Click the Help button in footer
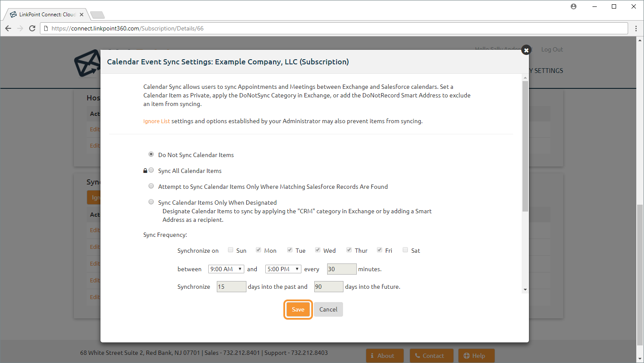Image resolution: width=644 pixels, height=363 pixels. tap(477, 356)
